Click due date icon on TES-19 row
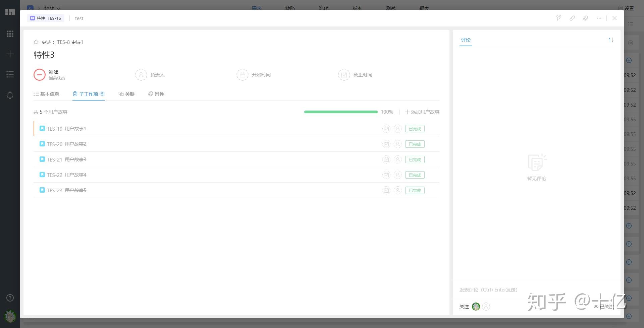Image resolution: width=644 pixels, height=328 pixels. (x=386, y=129)
